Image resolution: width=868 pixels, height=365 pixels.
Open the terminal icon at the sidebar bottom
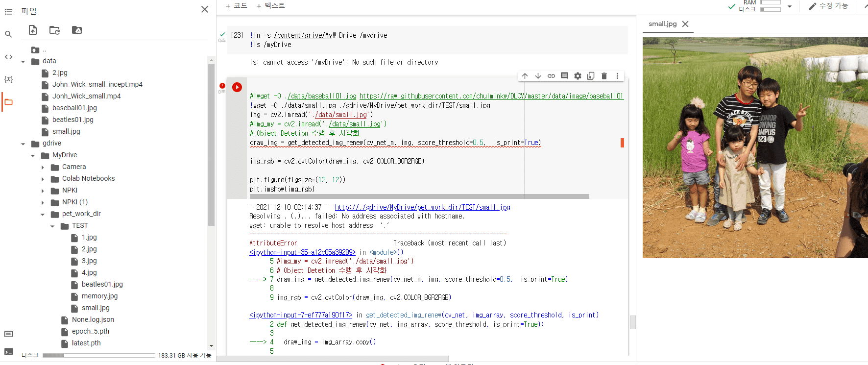8,351
